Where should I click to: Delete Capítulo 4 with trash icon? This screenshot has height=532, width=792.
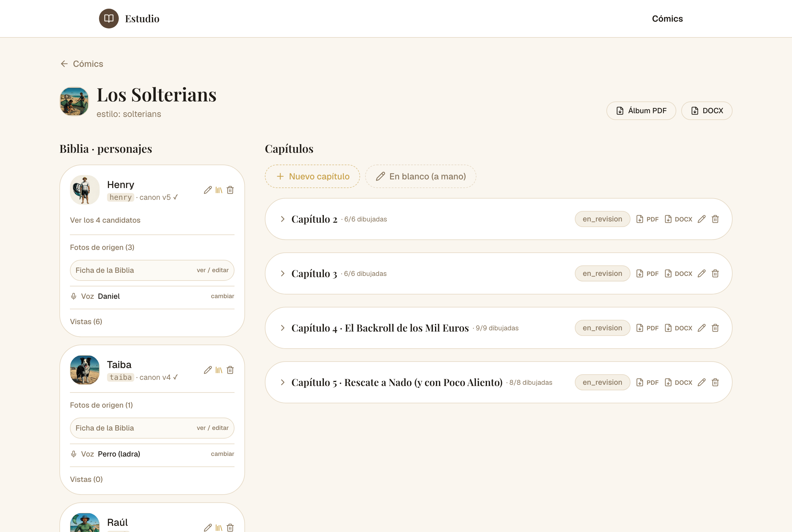(x=715, y=328)
